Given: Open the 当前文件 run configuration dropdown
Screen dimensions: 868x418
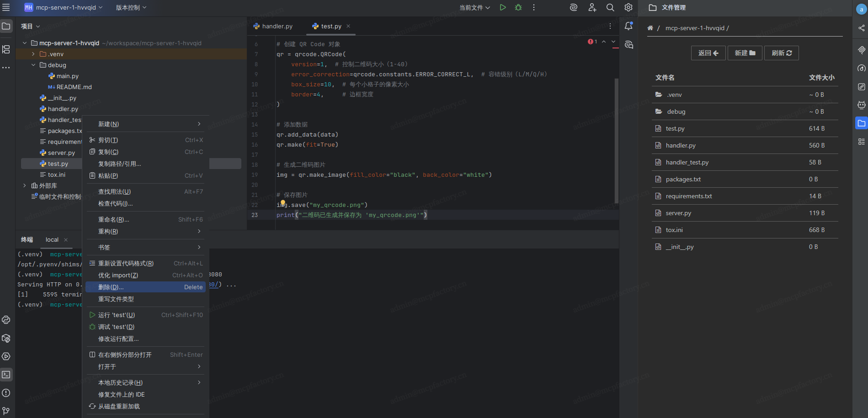Looking at the screenshot, I should coord(474,8).
